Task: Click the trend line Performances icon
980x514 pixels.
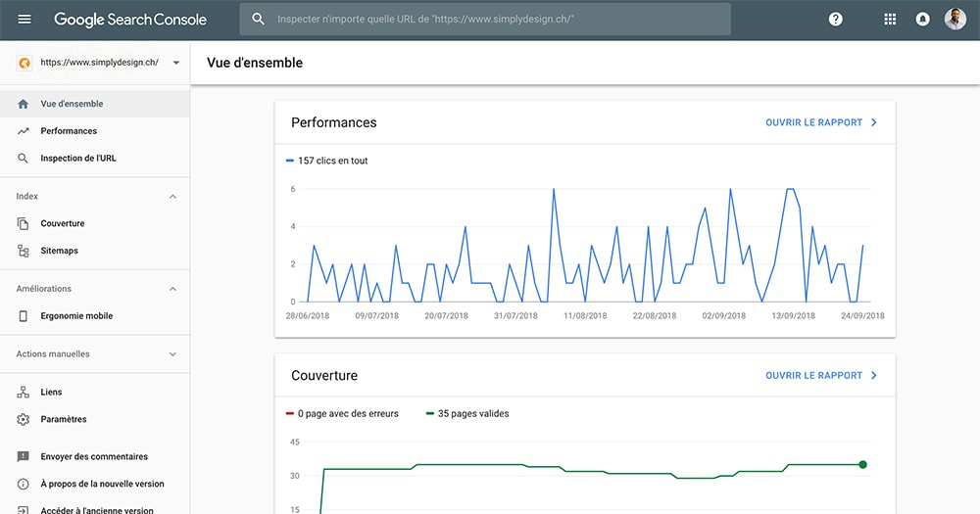Action: [x=24, y=131]
